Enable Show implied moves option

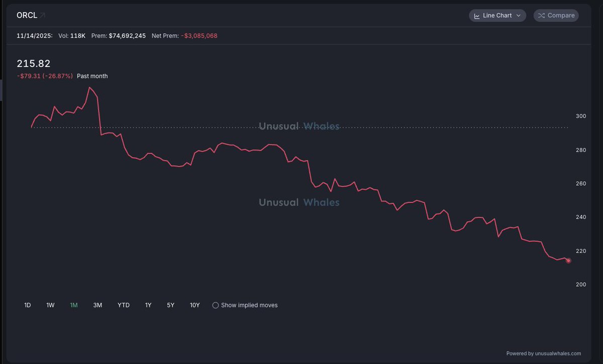tap(216, 305)
